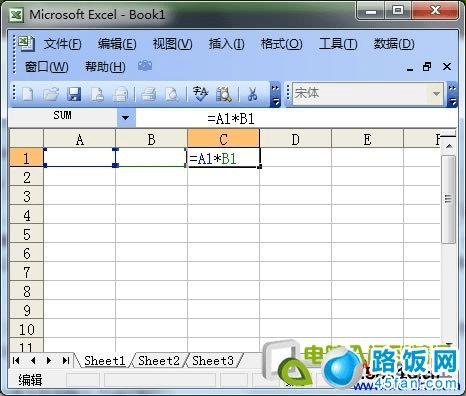Select column E header
466x396 pixels.
tap(367, 139)
